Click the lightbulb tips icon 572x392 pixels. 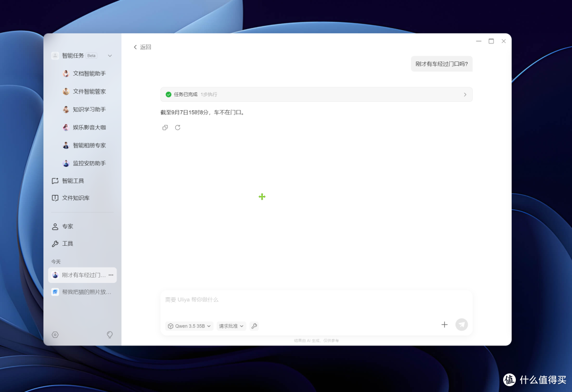pos(110,335)
